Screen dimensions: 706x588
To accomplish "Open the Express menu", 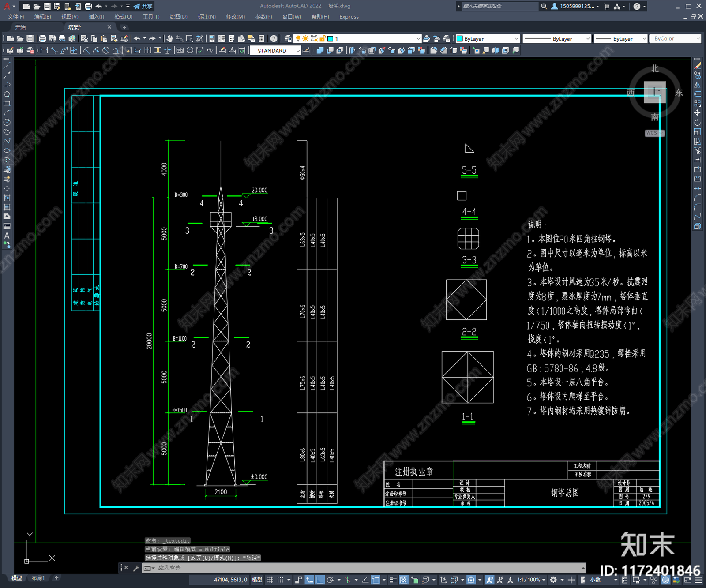I will (x=349, y=17).
